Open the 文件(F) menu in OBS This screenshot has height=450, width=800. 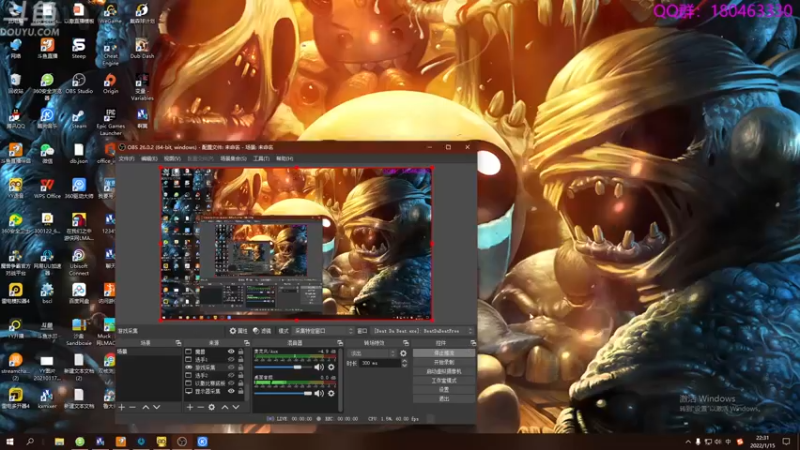pyautogui.click(x=127, y=159)
